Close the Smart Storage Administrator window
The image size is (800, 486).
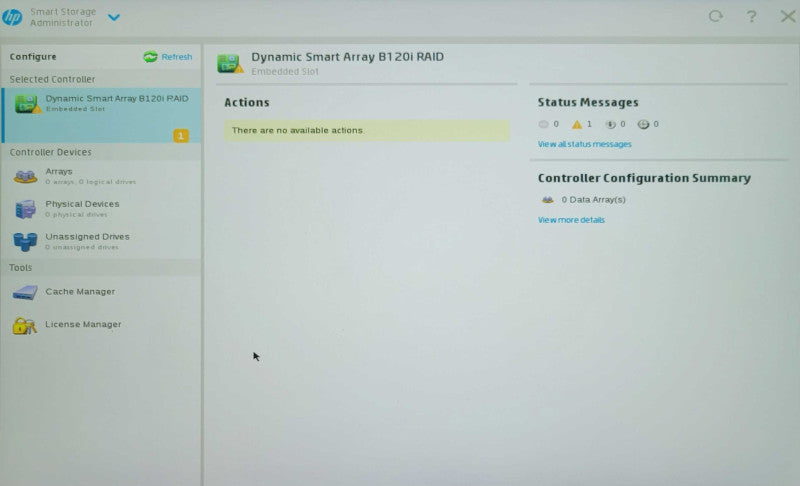point(788,16)
